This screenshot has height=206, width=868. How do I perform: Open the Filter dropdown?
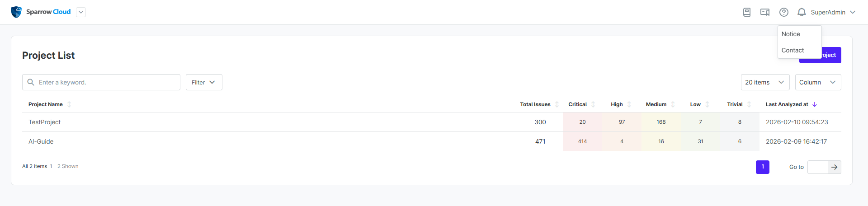click(204, 82)
